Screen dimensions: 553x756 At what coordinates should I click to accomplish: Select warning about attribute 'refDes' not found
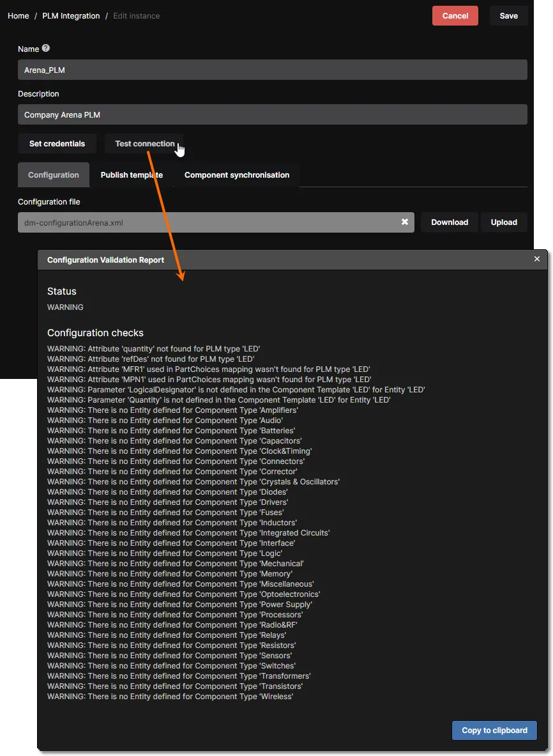(x=151, y=359)
